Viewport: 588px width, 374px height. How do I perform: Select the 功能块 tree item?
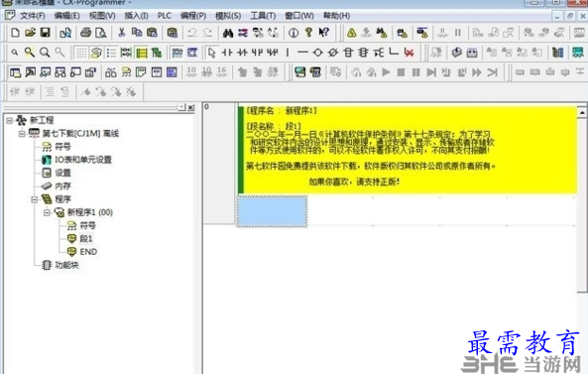pyautogui.click(x=66, y=265)
